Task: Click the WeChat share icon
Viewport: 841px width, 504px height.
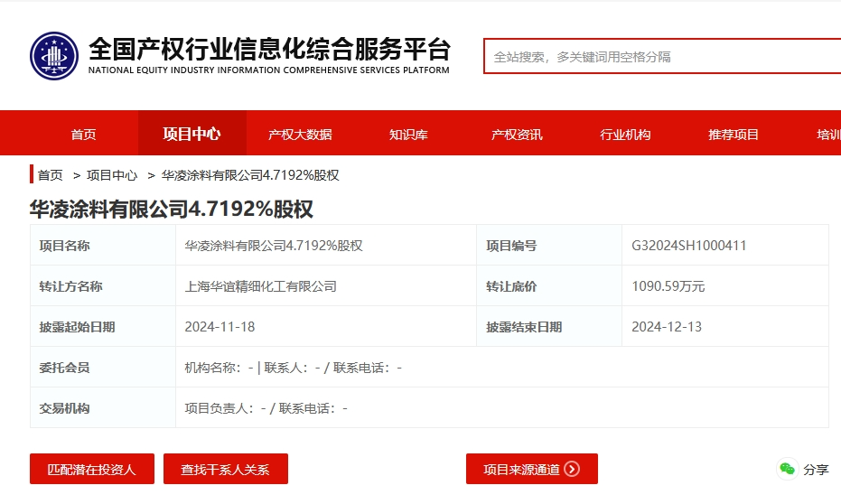Action: pos(787,469)
